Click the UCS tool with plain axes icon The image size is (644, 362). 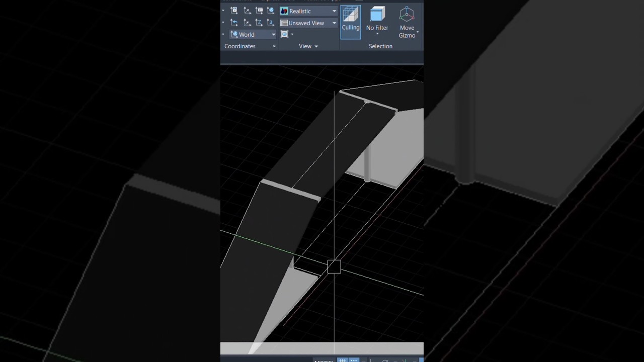[x=247, y=11]
